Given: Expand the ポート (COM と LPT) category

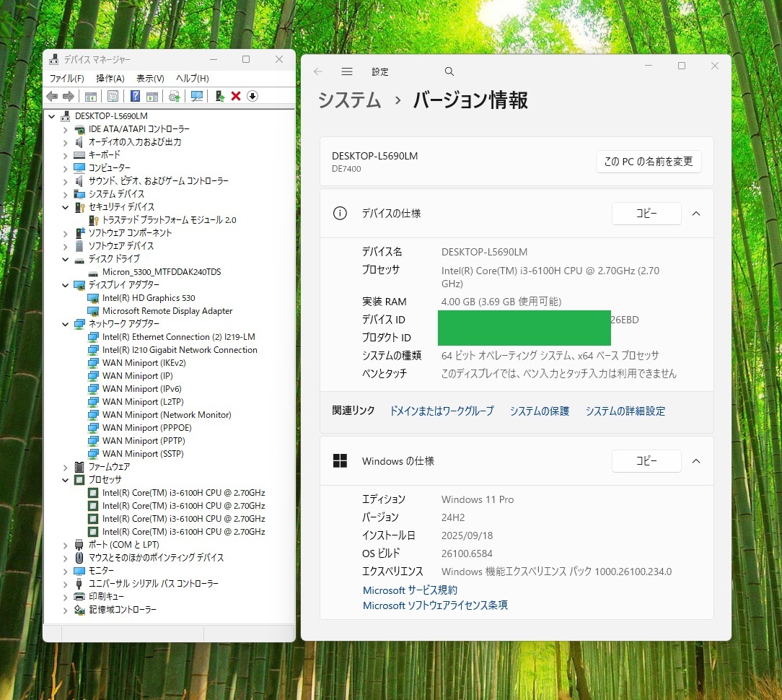Looking at the screenshot, I should click(66, 546).
